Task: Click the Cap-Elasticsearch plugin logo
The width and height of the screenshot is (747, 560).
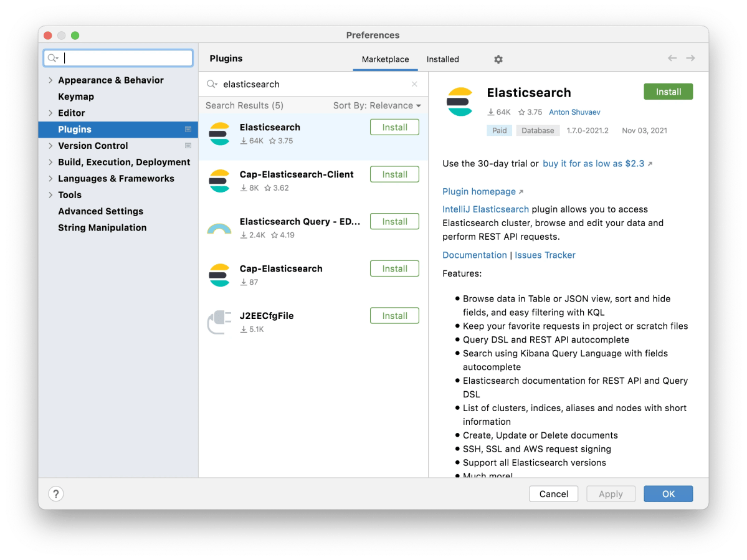Action: (220, 275)
